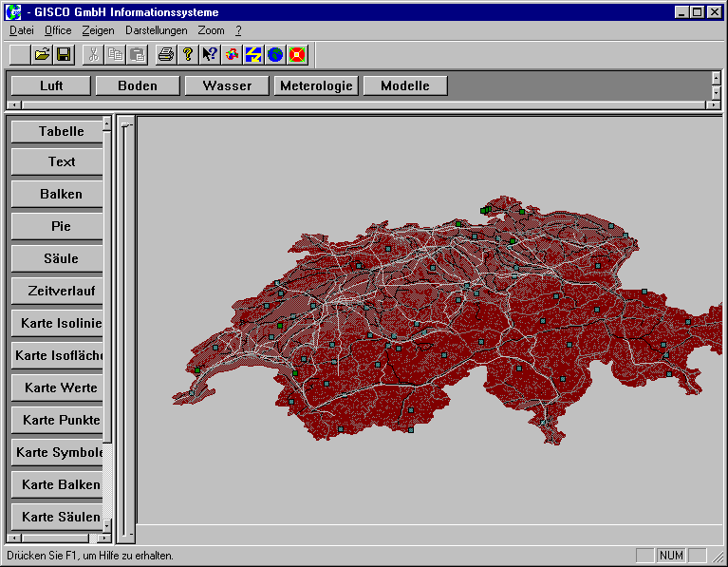Select the Luft category button
Viewport: 728px width, 567px height.
tap(51, 85)
